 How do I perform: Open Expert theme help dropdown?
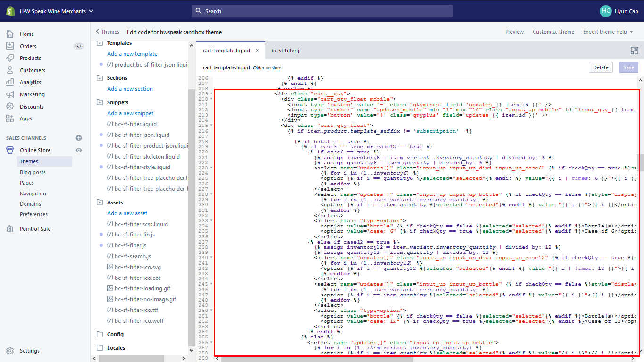click(608, 32)
